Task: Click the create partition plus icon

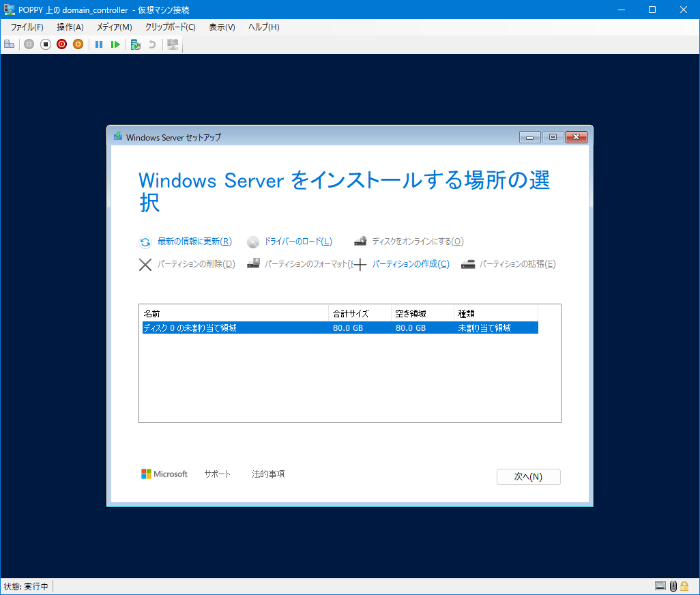Action: point(360,265)
